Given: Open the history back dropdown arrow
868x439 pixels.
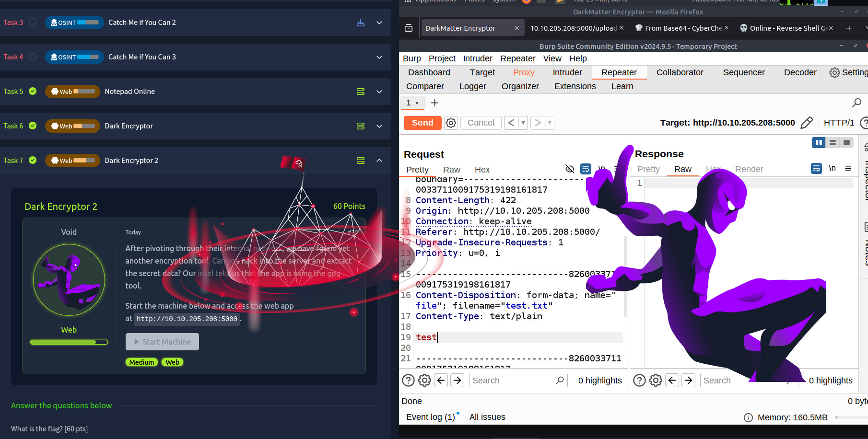Looking at the screenshot, I should (523, 123).
